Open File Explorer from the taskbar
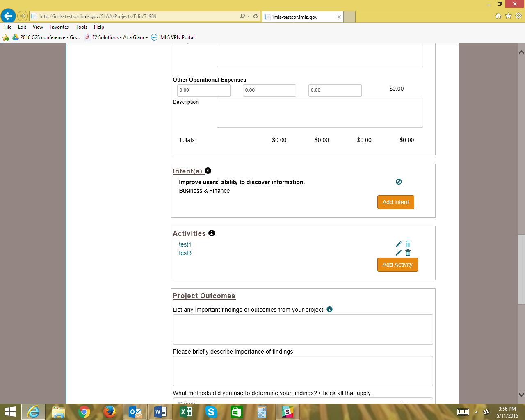This screenshot has width=525, height=420. pos(59,412)
